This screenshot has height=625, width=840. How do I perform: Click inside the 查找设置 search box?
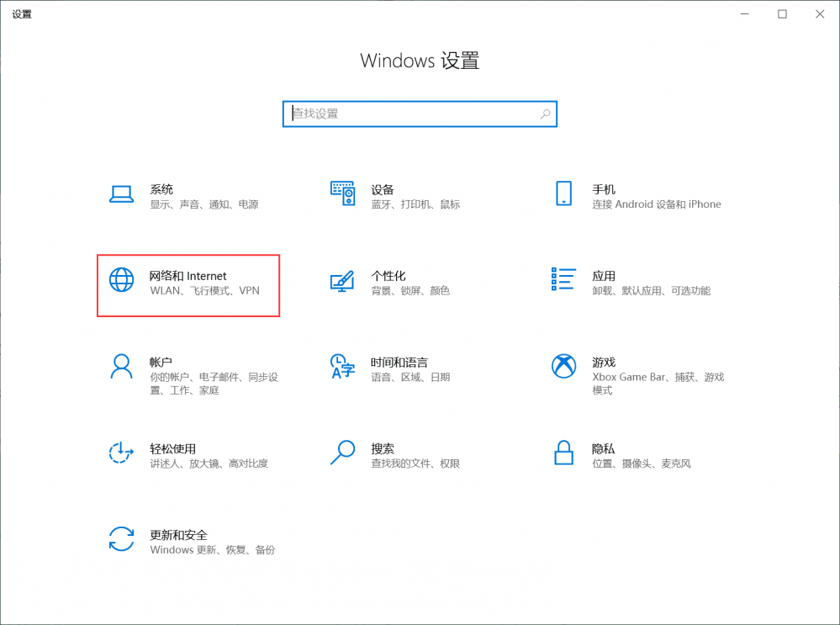coord(412,114)
